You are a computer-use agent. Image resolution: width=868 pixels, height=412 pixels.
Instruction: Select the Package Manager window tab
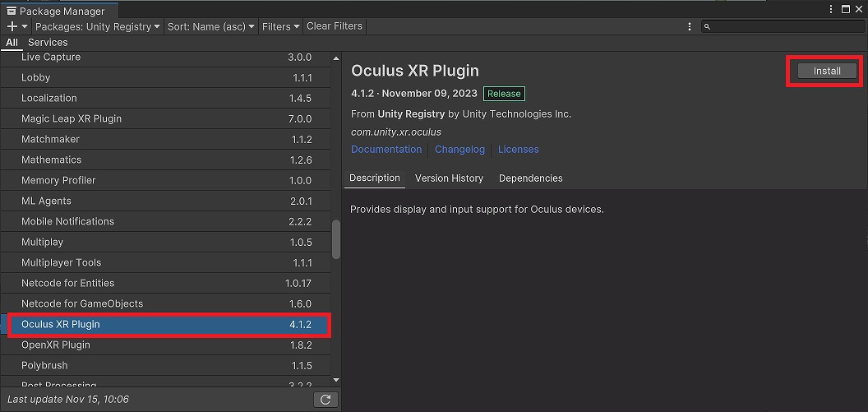point(60,11)
